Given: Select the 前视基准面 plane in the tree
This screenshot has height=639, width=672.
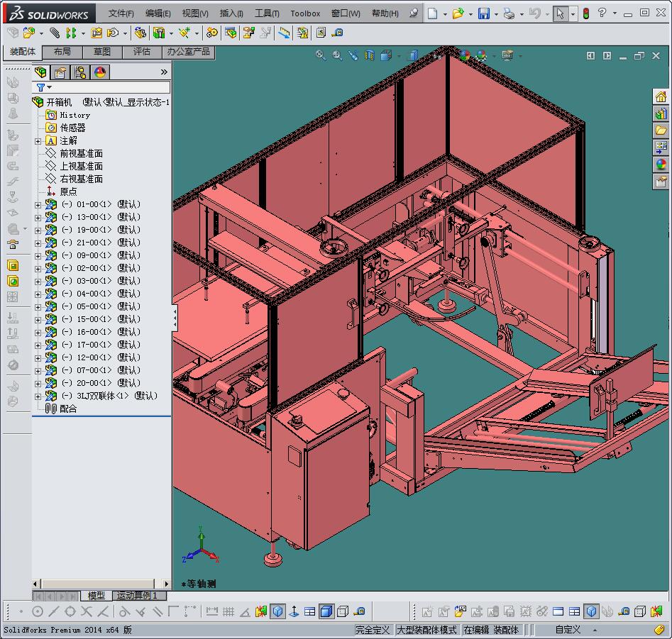Looking at the screenshot, I should (81, 153).
